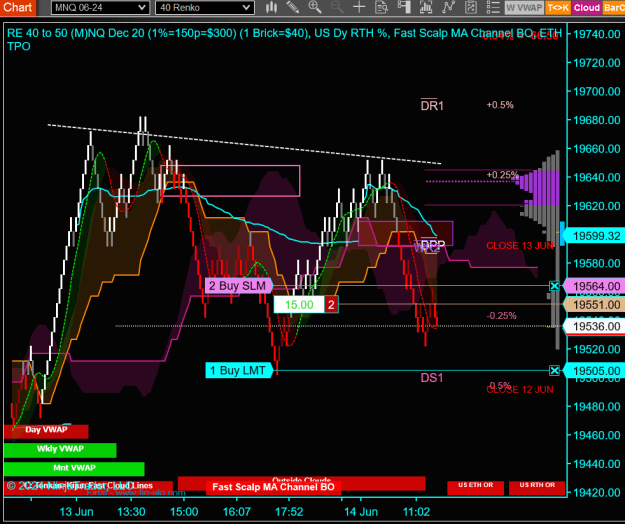This screenshot has width=625, height=524.
Task: Click the 1 Buy LMT order label
Action: point(238,371)
